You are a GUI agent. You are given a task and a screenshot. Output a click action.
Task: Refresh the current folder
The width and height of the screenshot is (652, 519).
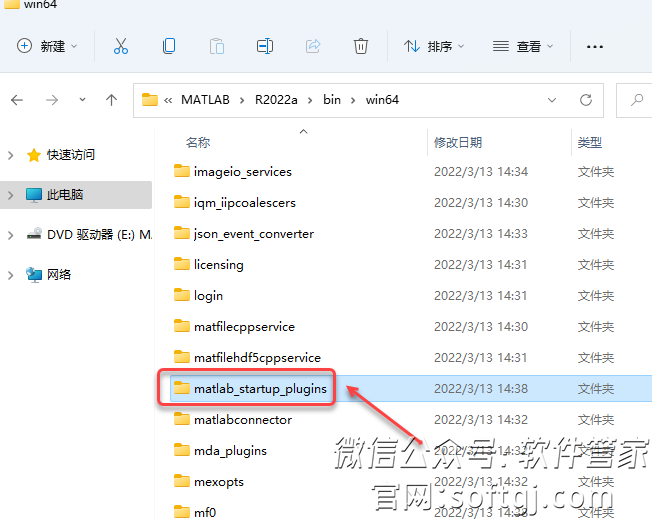pyautogui.click(x=586, y=100)
